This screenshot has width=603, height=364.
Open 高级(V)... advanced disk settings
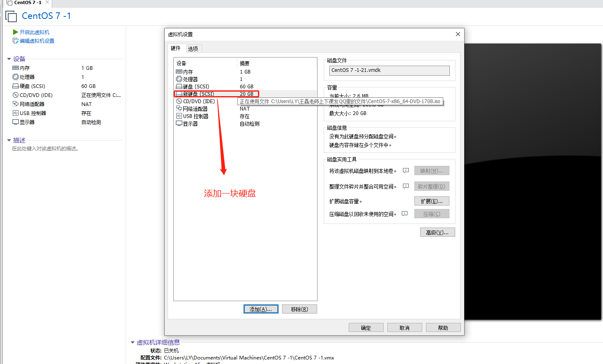[x=437, y=232]
